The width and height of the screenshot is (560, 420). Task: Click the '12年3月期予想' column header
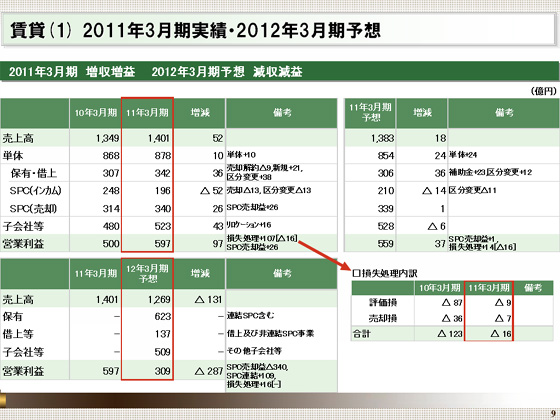point(147,274)
